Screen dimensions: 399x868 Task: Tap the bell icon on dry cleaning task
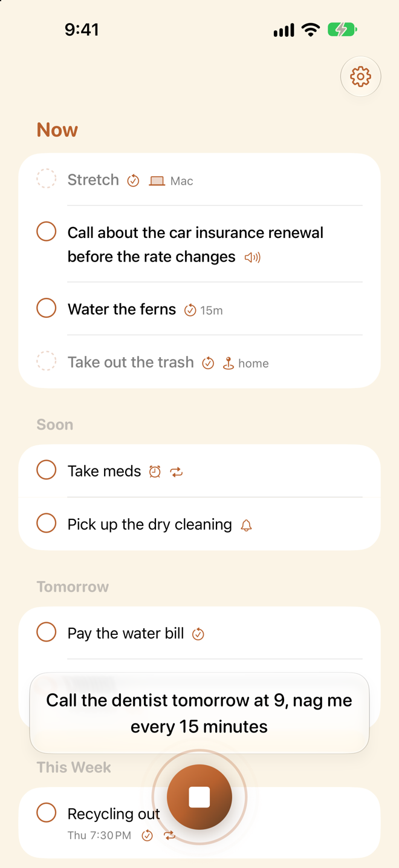[246, 525]
